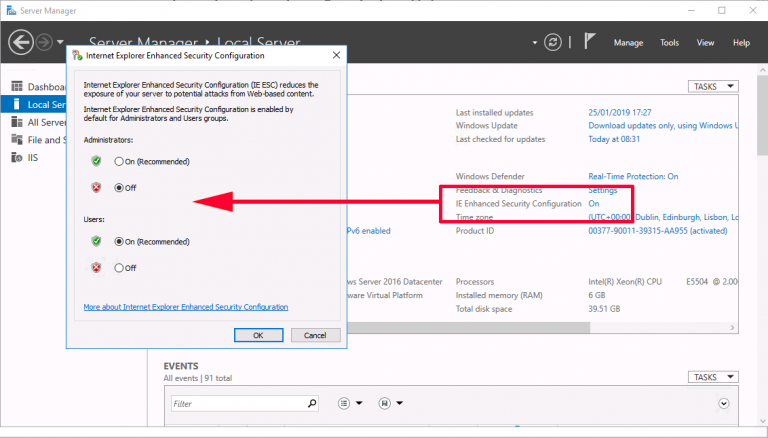Viewport: 768px width, 438px height.
Task: Click the File and Storage icon
Action: pos(17,140)
